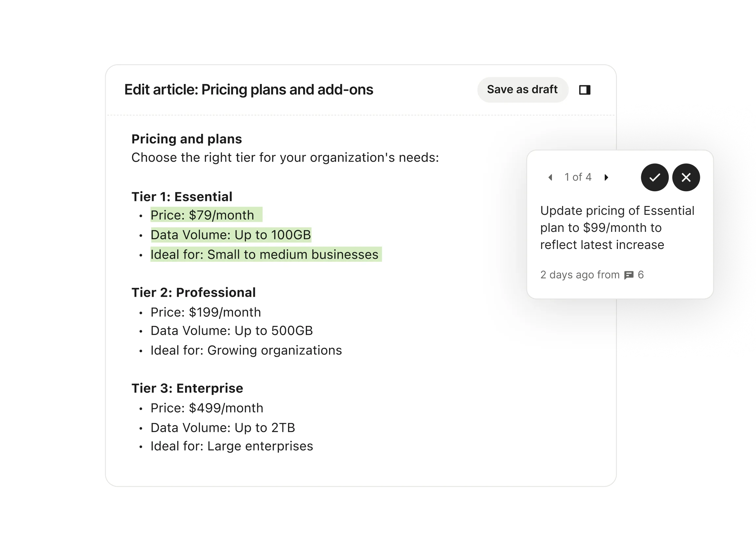The image size is (756, 551).
Task: Accept the suggestion with the checkmark button
Action: point(654,177)
